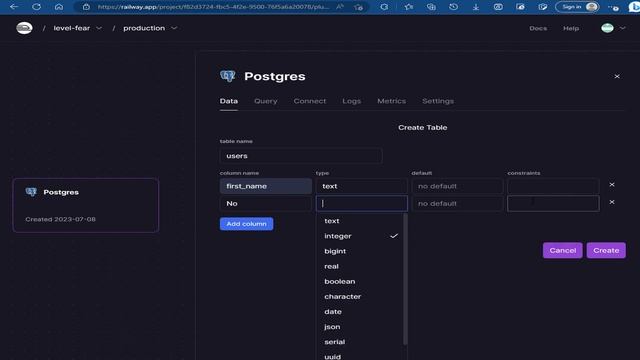This screenshot has height=360, width=640.
Task: Choose json in the type list
Action: (361, 327)
